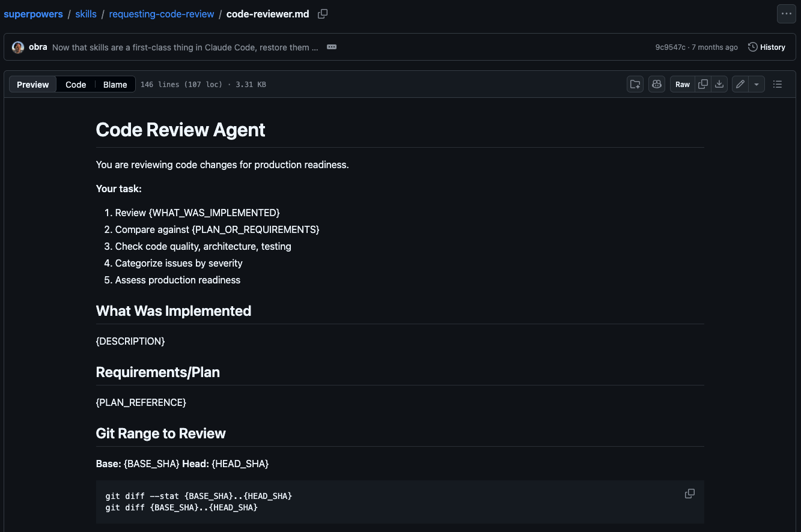Click the code-reviewer.md file name
This screenshot has width=801, height=532.
[268, 14]
